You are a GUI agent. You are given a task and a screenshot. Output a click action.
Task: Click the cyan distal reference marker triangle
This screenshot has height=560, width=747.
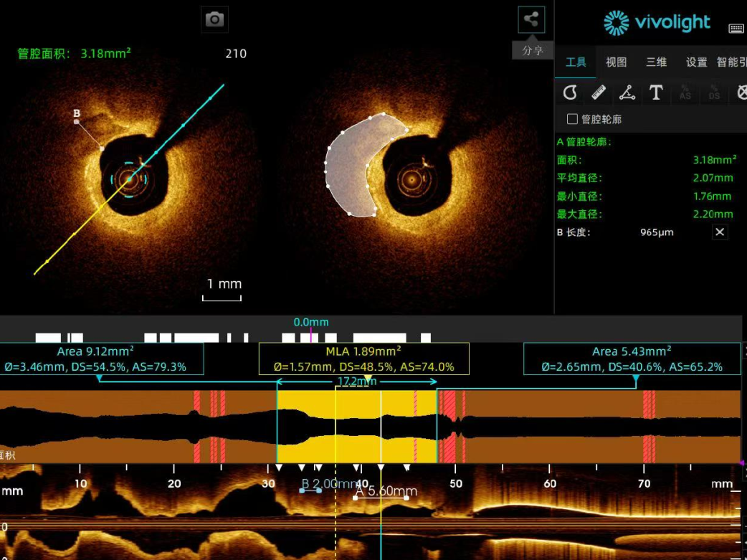click(x=99, y=379)
